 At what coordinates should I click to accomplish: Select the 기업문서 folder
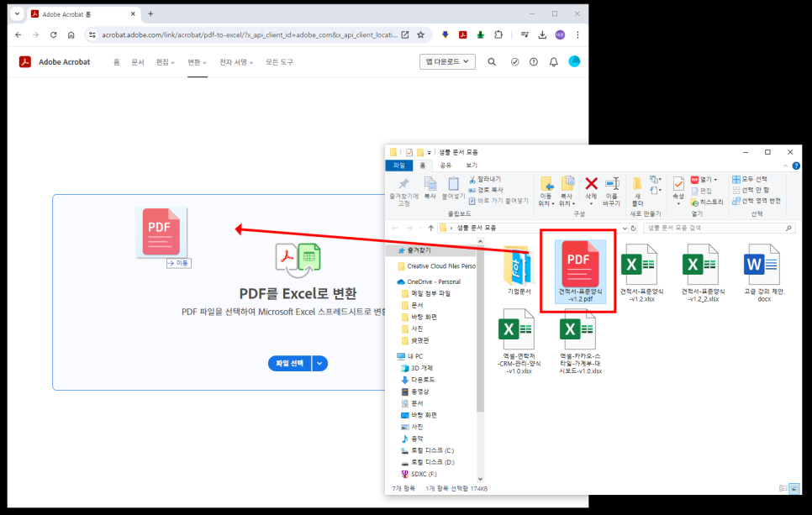click(519, 271)
